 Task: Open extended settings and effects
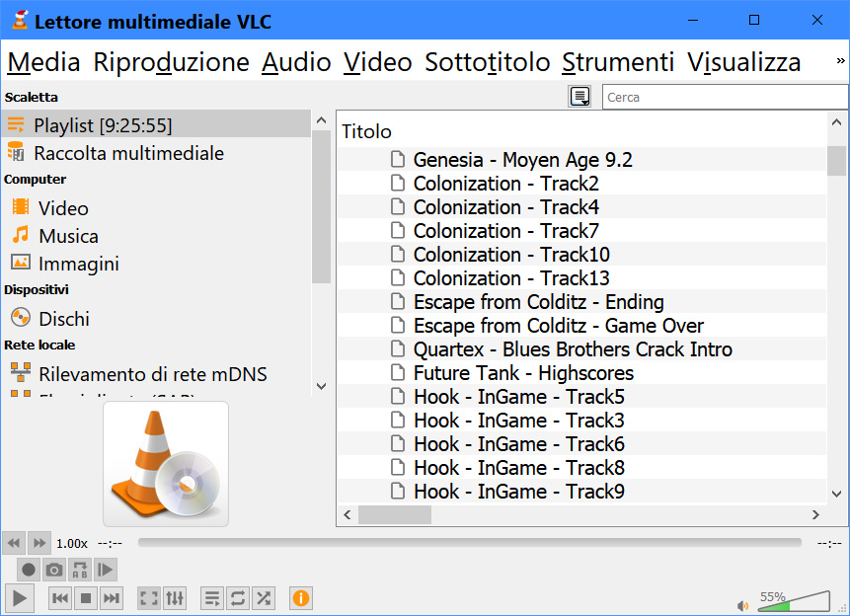point(175,598)
